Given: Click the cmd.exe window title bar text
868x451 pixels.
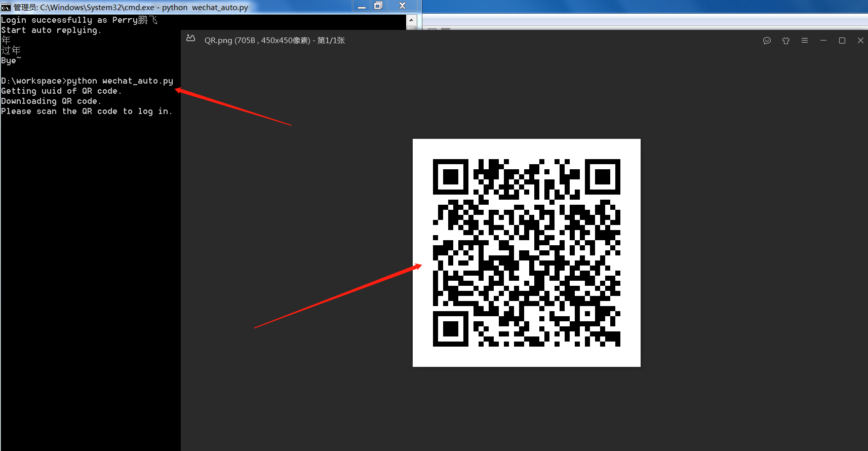Looking at the screenshot, I should pyautogui.click(x=131, y=7).
